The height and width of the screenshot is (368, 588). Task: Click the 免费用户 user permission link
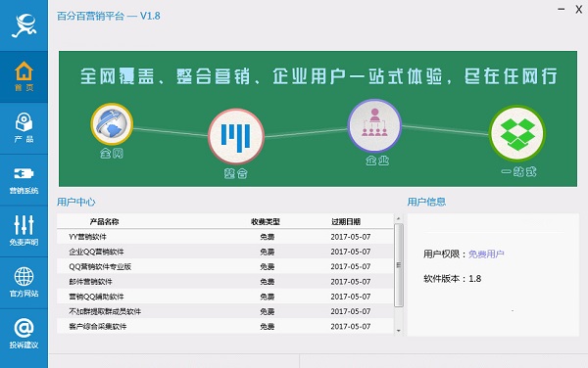coord(486,254)
